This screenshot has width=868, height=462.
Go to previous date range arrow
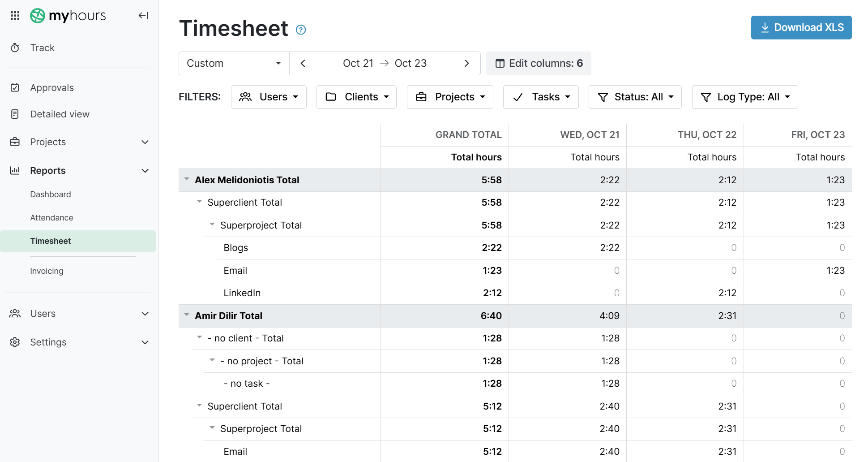click(303, 63)
